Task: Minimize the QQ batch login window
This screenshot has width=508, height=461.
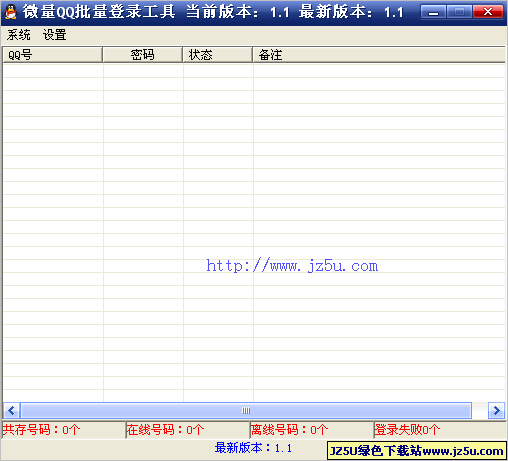Action: point(433,12)
